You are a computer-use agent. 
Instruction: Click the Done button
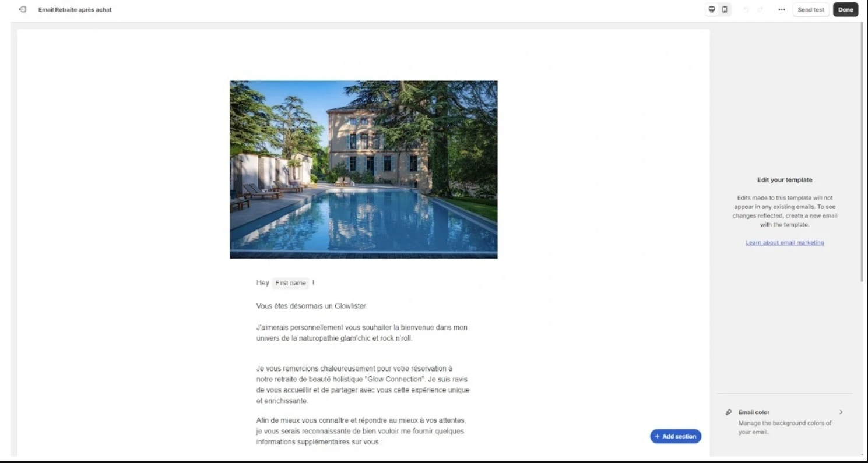(x=845, y=10)
